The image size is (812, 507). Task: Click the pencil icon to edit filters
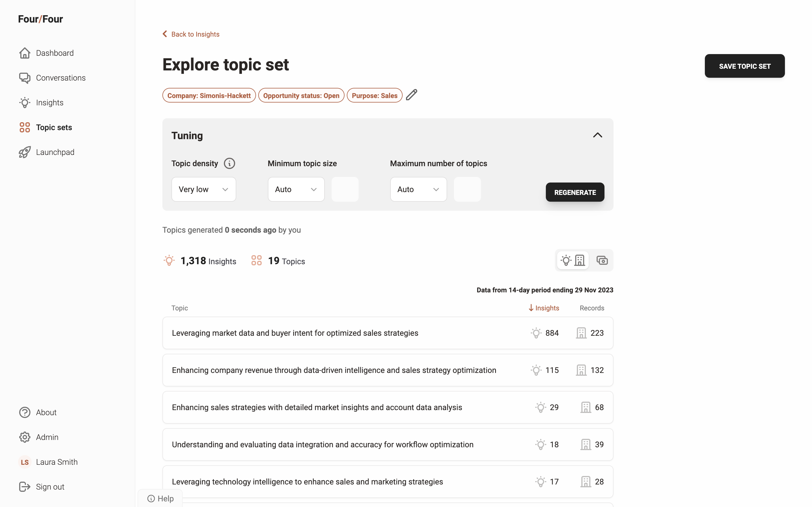click(411, 95)
